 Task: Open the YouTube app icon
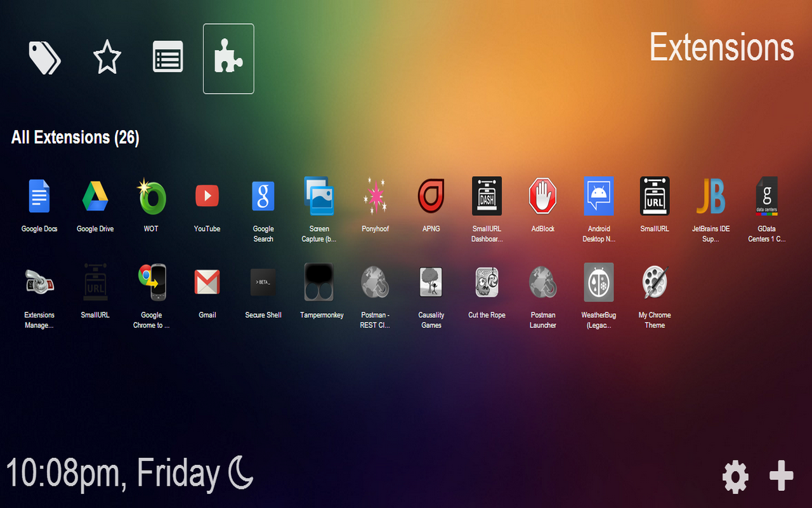pos(207,196)
